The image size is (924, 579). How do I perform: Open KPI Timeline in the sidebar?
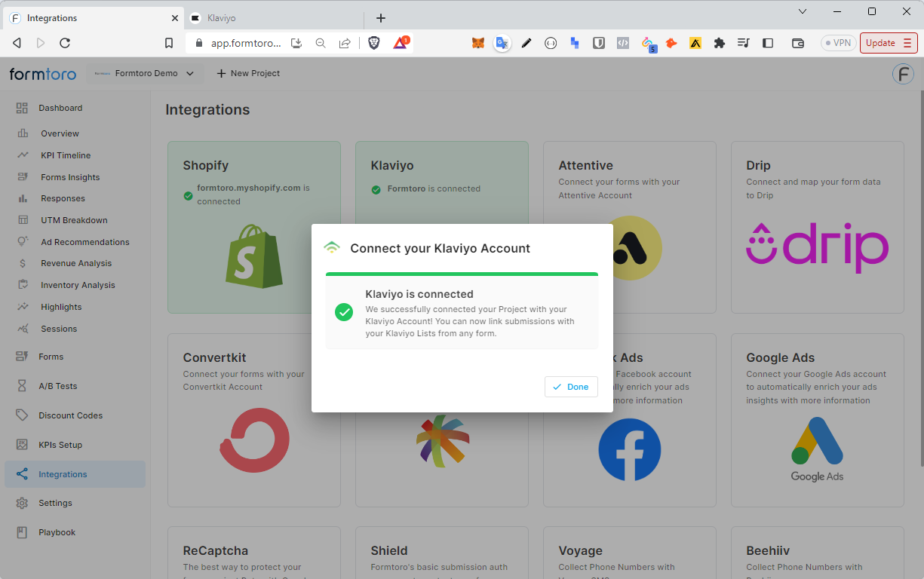pyautogui.click(x=66, y=155)
